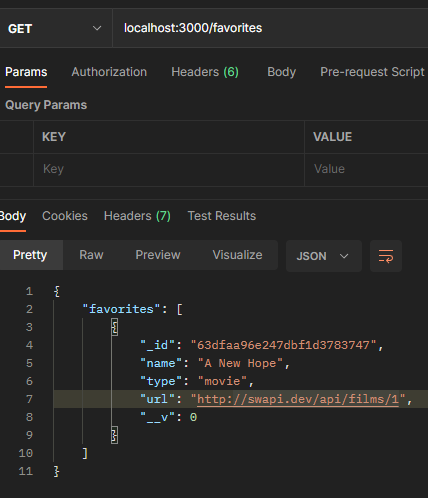
Task: Follow the swapi.dev/api/films/1 link
Action: point(298,399)
